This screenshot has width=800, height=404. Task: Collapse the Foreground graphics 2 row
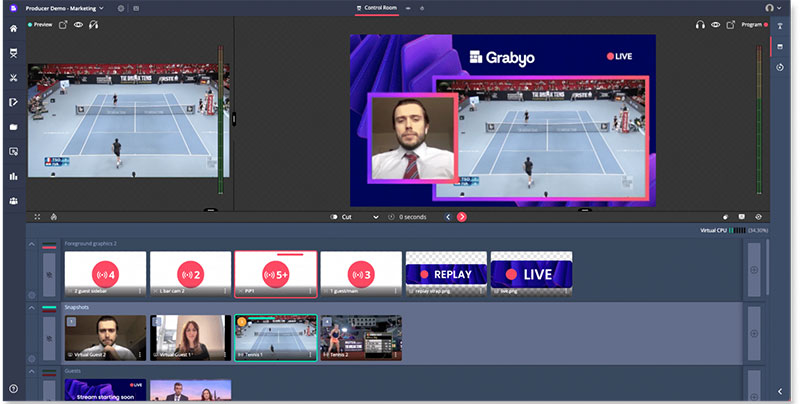[33, 244]
